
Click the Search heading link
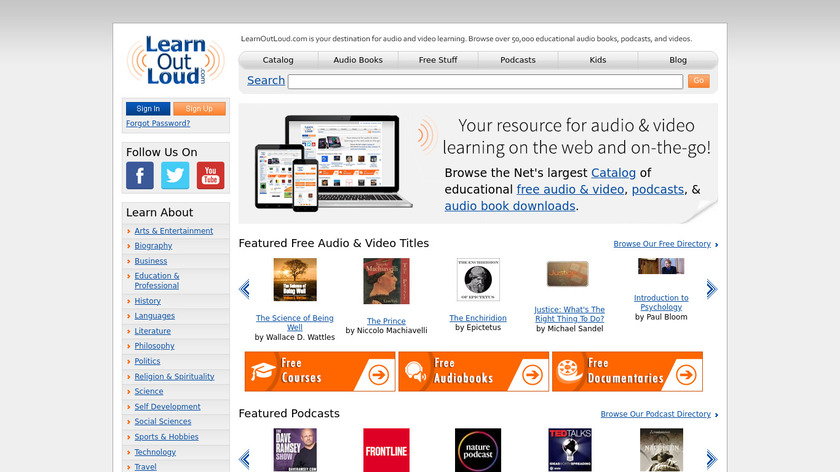[266, 80]
